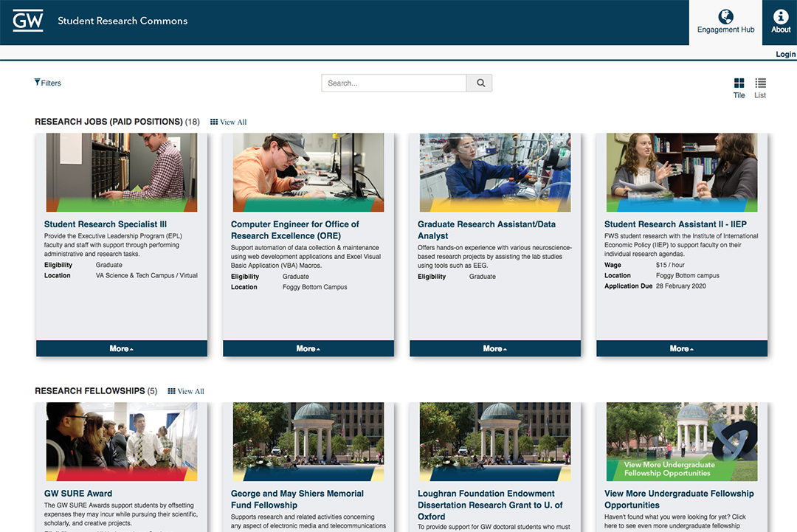Image resolution: width=797 pixels, height=532 pixels.
Task: Open the Engagement Hub globe icon
Action: click(726, 17)
